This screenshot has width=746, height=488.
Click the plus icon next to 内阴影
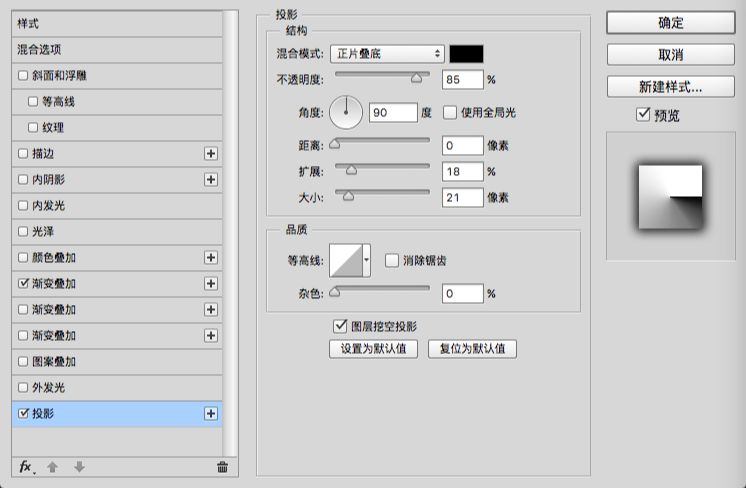[211, 180]
